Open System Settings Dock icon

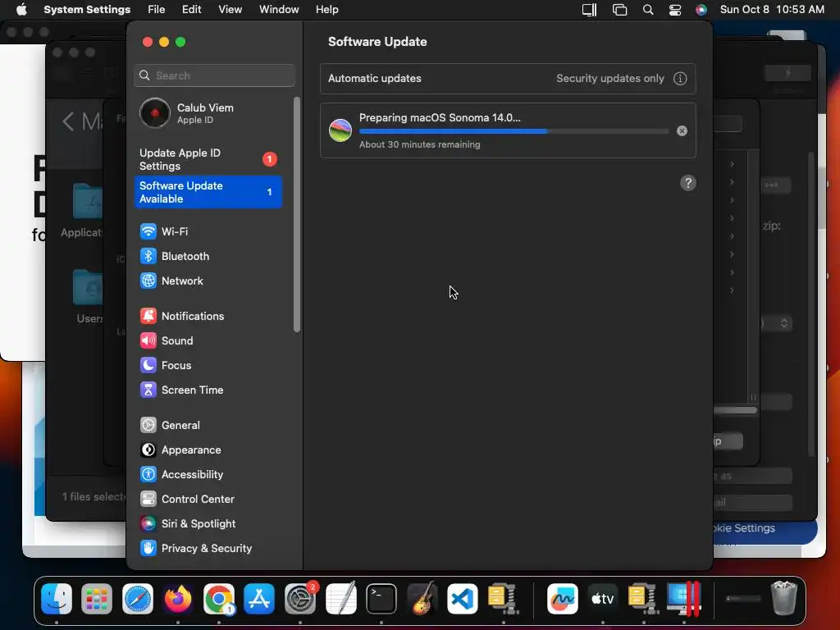click(x=300, y=598)
